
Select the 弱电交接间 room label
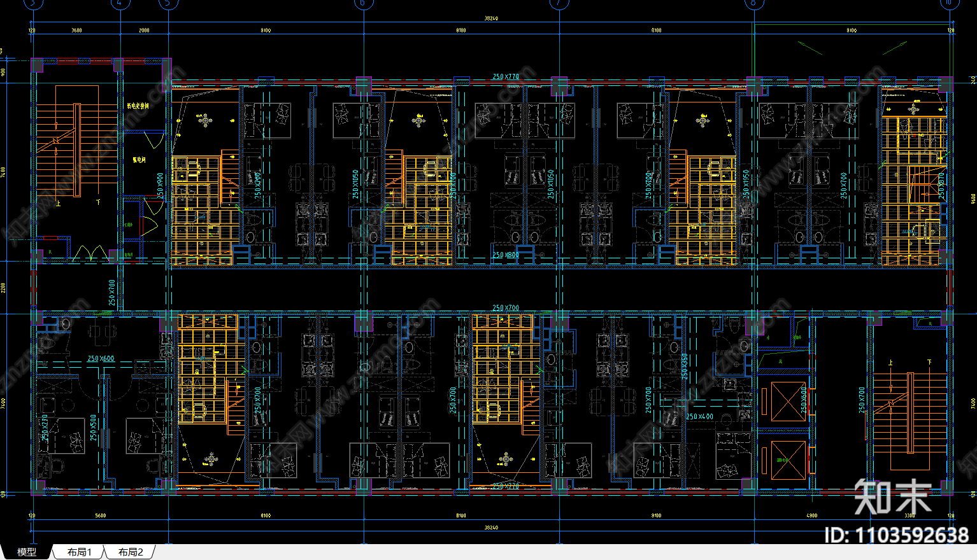(x=138, y=106)
